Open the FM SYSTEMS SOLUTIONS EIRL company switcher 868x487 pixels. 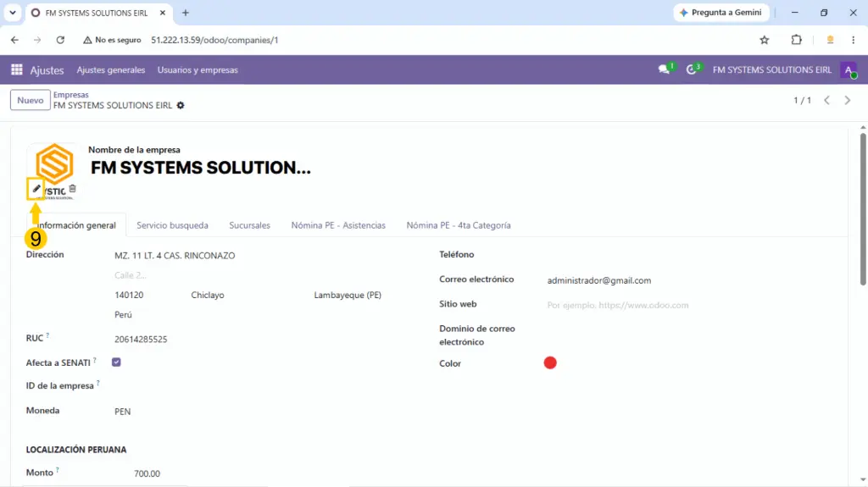click(771, 69)
